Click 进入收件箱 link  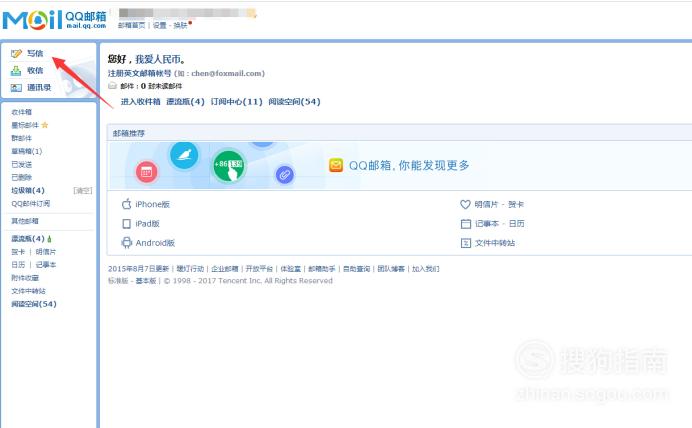[x=140, y=102]
